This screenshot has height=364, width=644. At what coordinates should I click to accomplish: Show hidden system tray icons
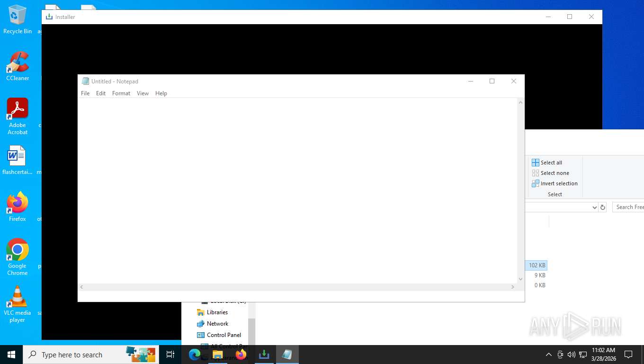click(549, 355)
